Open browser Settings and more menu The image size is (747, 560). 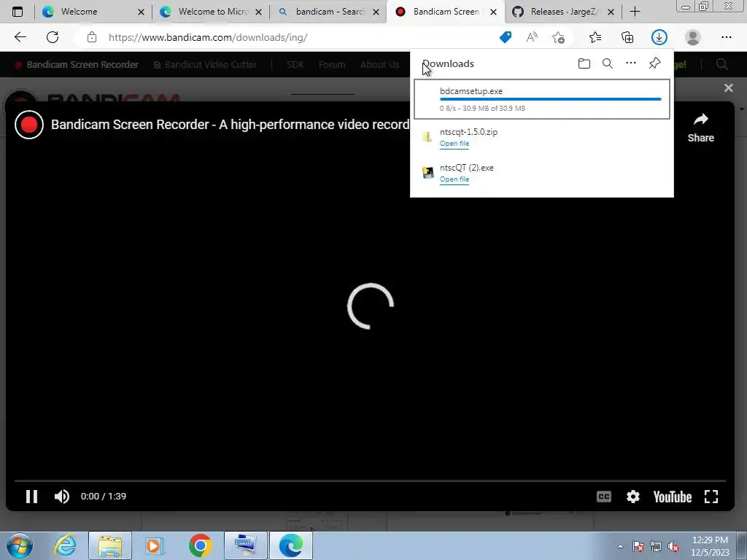tap(726, 37)
